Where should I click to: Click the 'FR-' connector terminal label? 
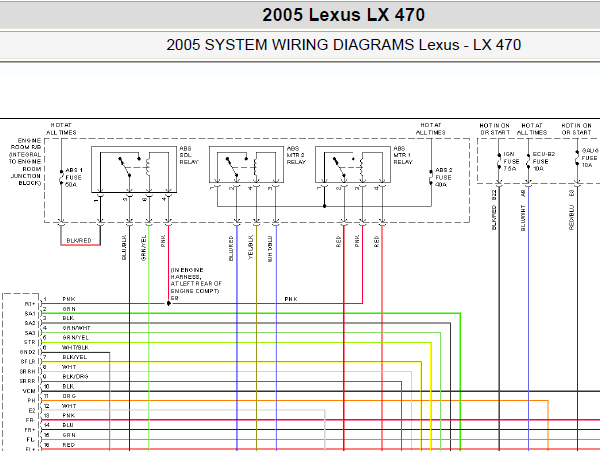pos(31,420)
